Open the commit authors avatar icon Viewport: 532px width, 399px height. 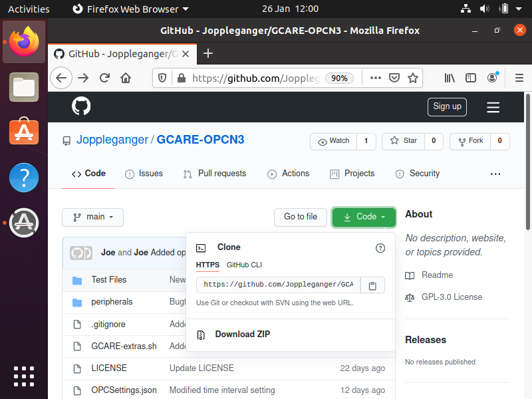coord(81,253)
